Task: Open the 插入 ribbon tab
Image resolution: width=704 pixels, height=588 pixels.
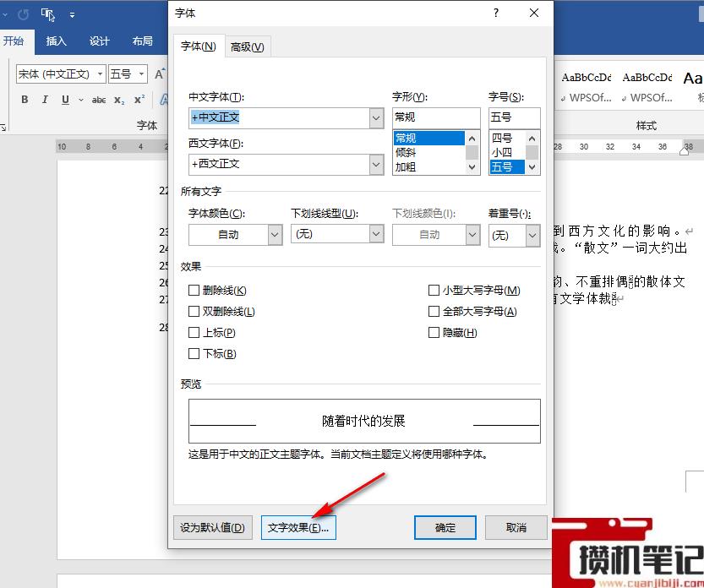Action: [x=56, y=41]
